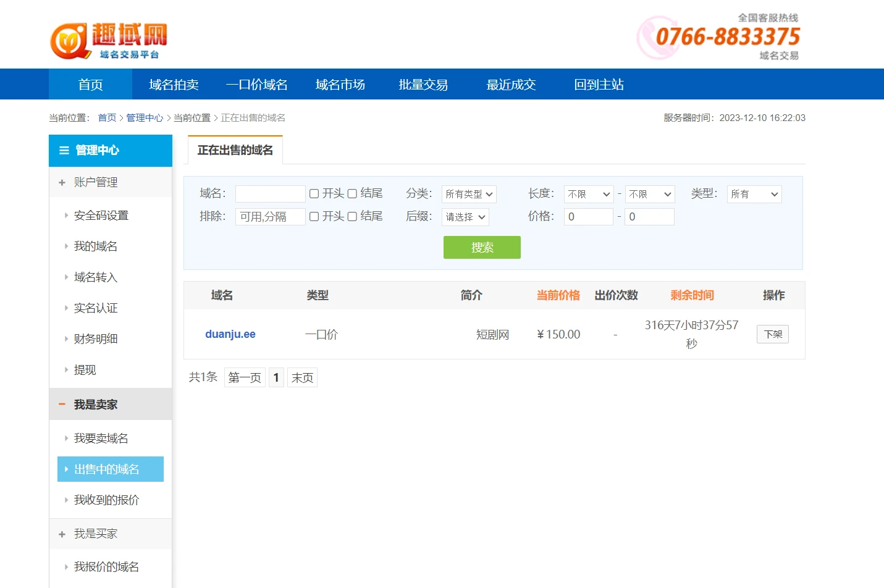Open the 后缀 请选择 dropdown
884x588 pixels.
(465, 217)
